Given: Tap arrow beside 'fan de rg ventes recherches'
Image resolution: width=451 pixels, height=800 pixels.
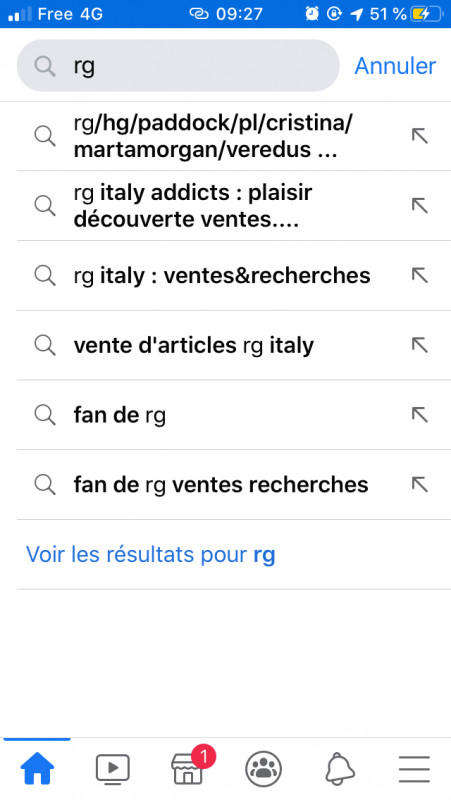Looking at the screenshot, I should [x=419, y=485].
